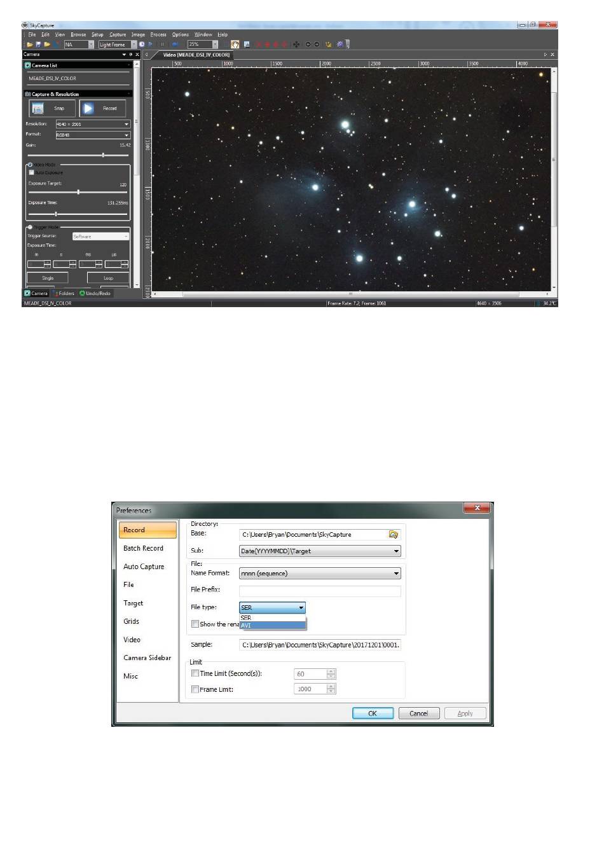Click the Exposure Target slider
The width and height of the screenshot is (604, 868).
[x=78, y=192]
